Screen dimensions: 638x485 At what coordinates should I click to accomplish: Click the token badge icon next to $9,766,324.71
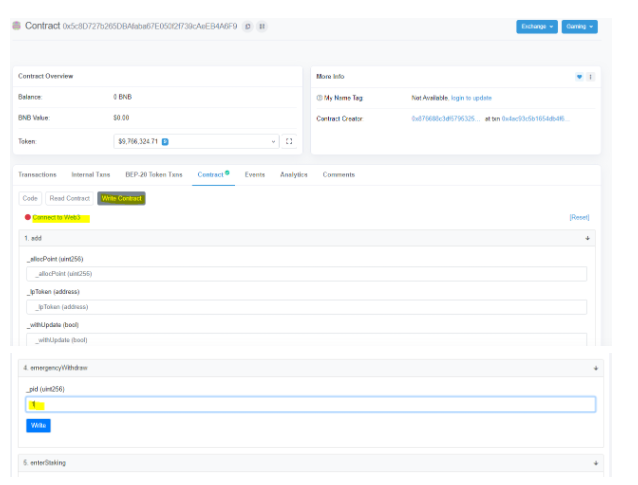point(165,142)
